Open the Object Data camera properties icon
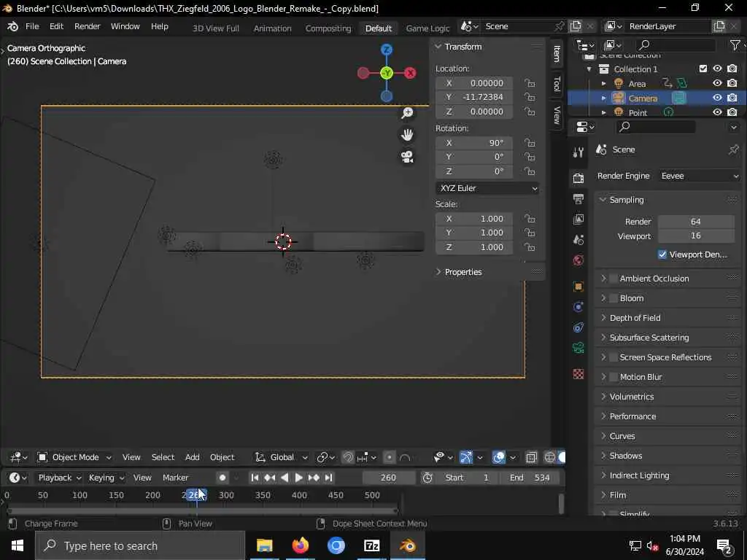This screenshot has width=747, height=560. 578,348
